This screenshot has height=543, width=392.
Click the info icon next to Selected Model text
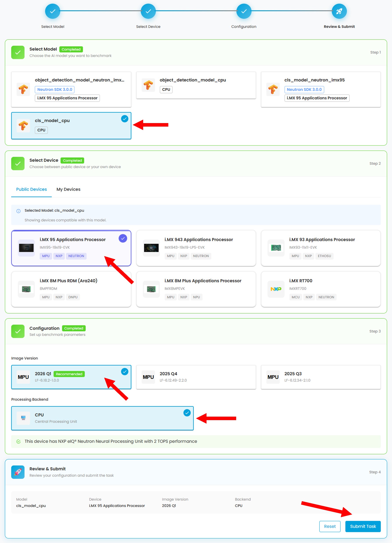click(x=18, y=211)
